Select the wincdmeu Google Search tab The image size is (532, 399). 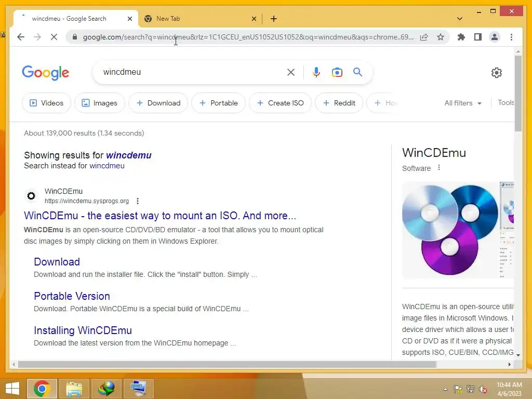point(76,19)
